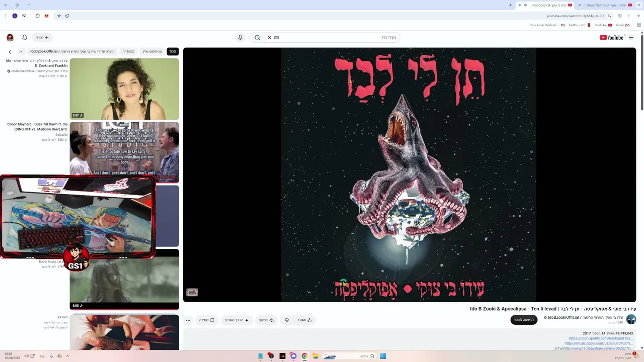Open a new browser tab
Image resolution: width=644 pixels, height=362 pixels.
point(511,5)
